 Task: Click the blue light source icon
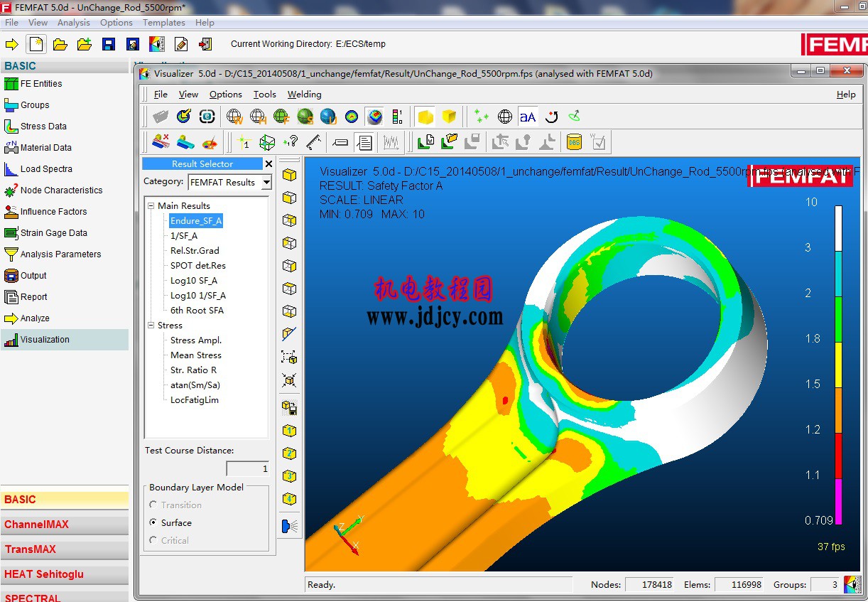289,526
